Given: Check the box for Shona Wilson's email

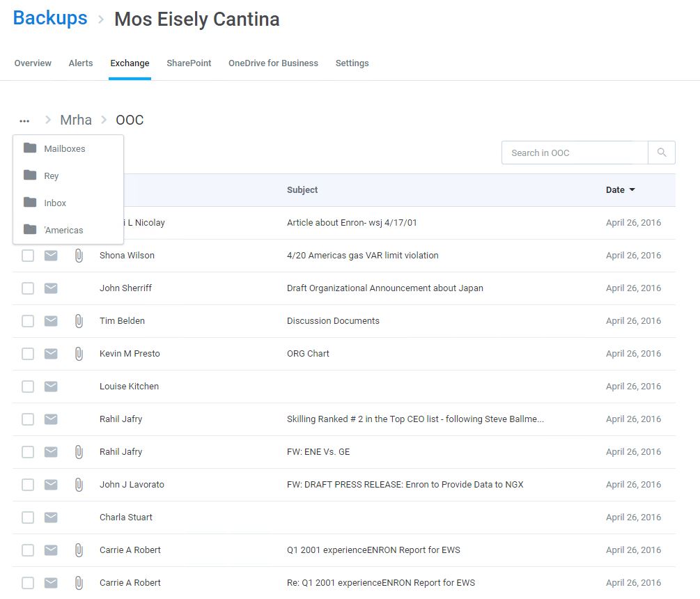Looking at the screenshot, I should coord(28,256).
